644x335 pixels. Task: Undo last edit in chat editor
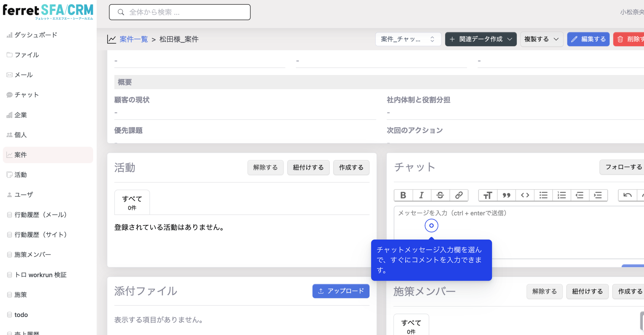coord(627,195)
